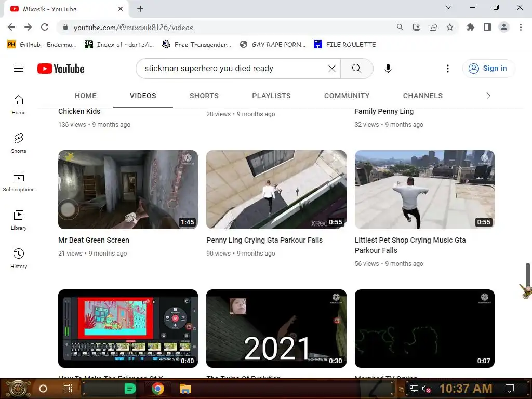Viewport: 532px width, 399px height.
Task: Click the Mr Beat Green Screen title
Action: [94, 240]
